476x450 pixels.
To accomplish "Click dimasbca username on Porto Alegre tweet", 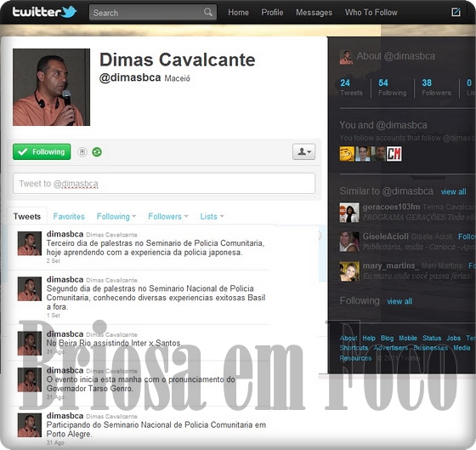I will click(x=65, y=416).
